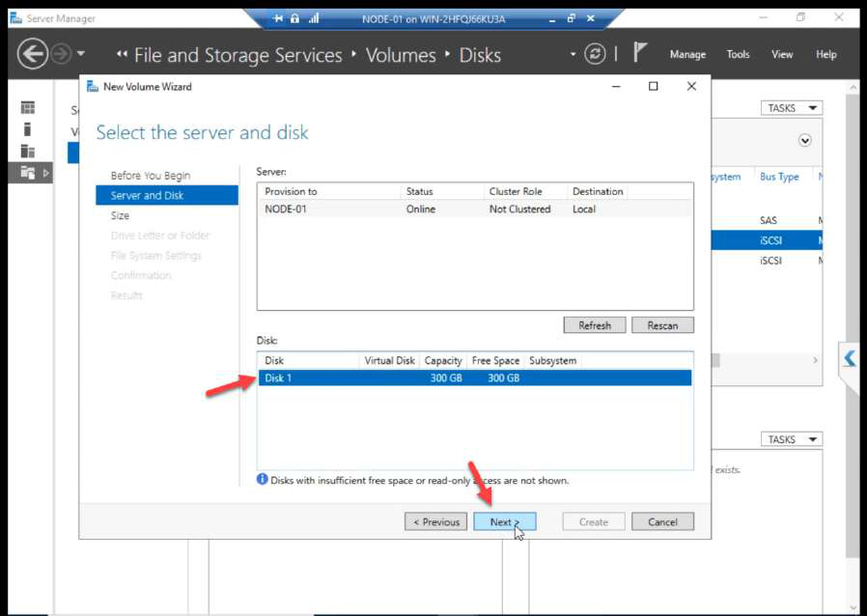867x616 pixels.
Task: Click the blue info icon below disk list
Action: click(262, 480)
